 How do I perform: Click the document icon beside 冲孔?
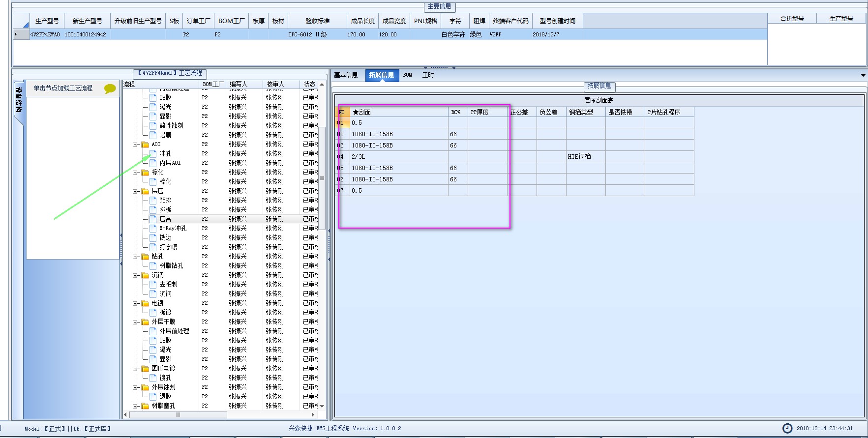tap(153, 154)
